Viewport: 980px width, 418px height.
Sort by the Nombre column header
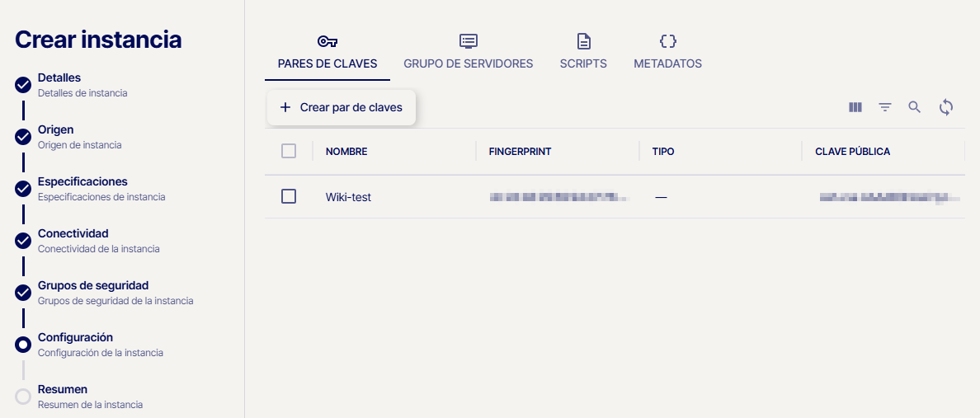point(346,152)
